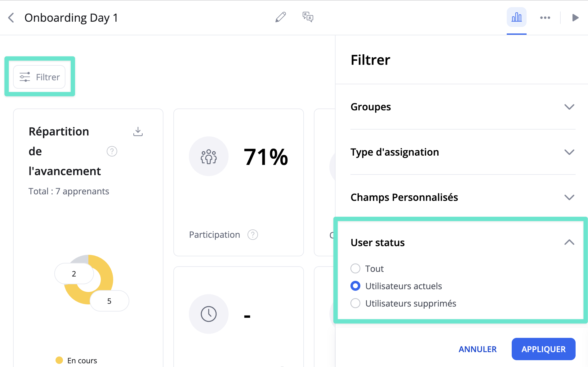
Task: Click the Filtrer button on dashboard
Action: [x=39, y=77]
